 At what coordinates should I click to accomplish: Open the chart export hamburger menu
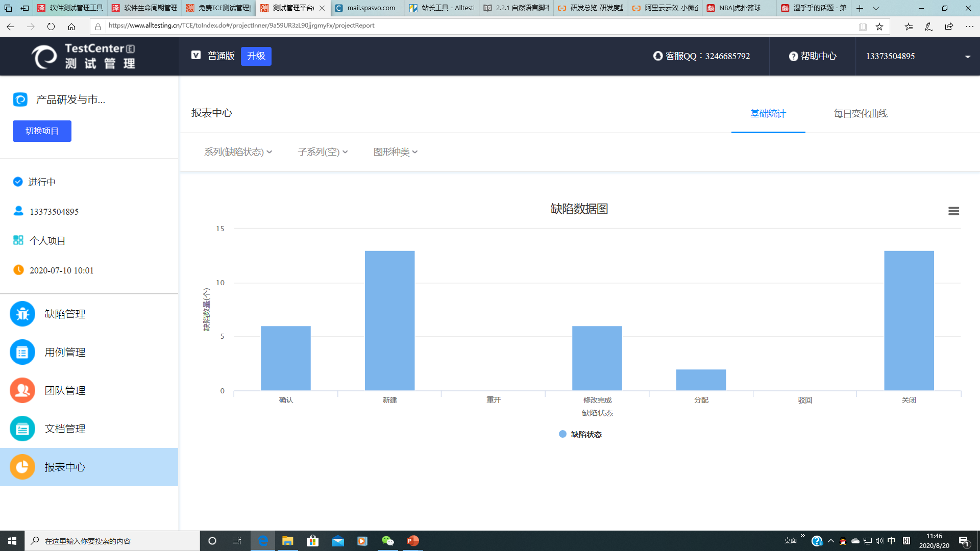pyautogui.click(x=953, y=211)
